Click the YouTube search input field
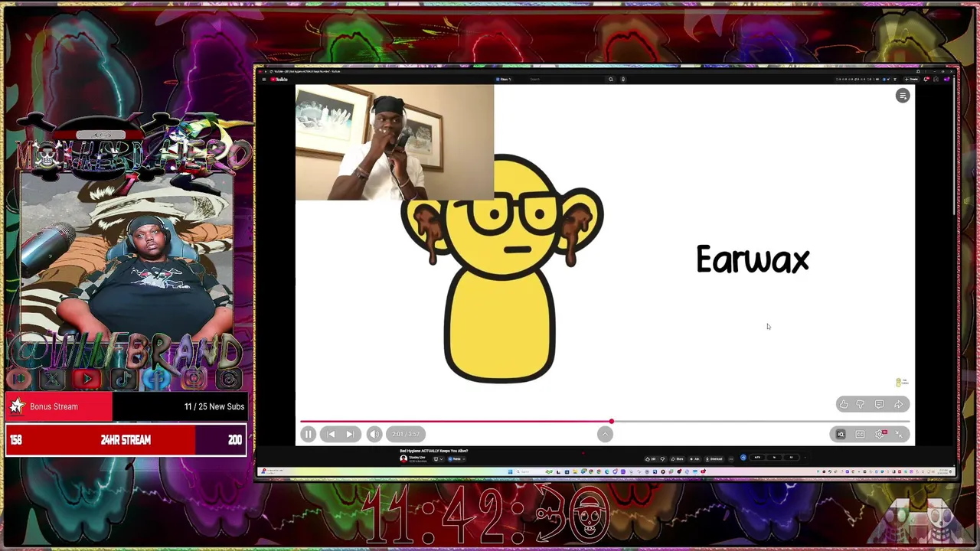980x551 pixels. tap(567, 79)
